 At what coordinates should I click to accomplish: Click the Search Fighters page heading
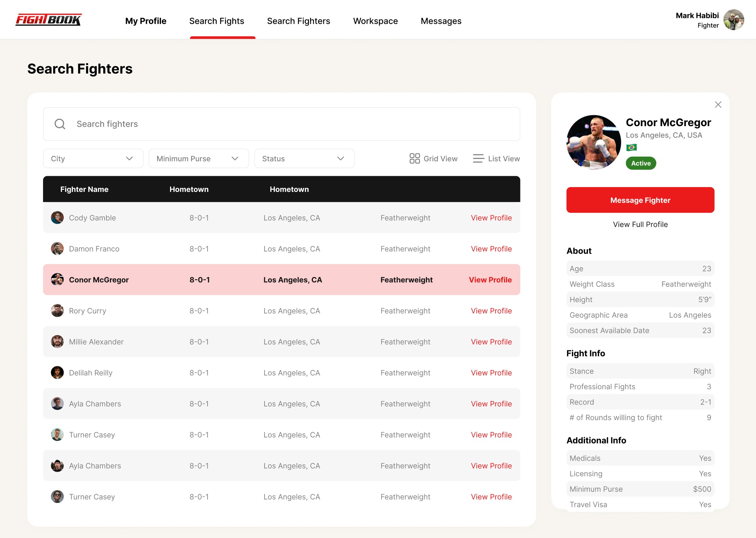coord(80,69)
